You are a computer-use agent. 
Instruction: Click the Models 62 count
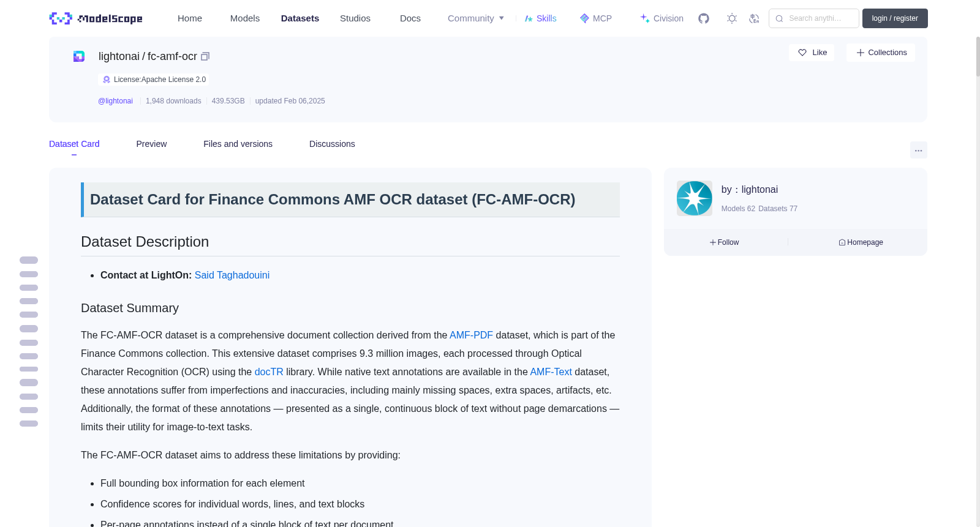click(x=738, y=209)
